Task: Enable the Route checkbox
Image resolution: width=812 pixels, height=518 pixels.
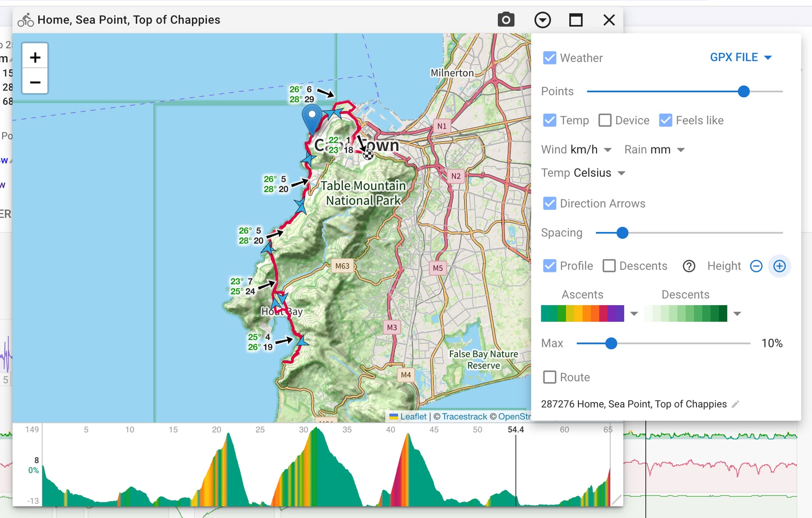Action: click(x=549, y=377)
